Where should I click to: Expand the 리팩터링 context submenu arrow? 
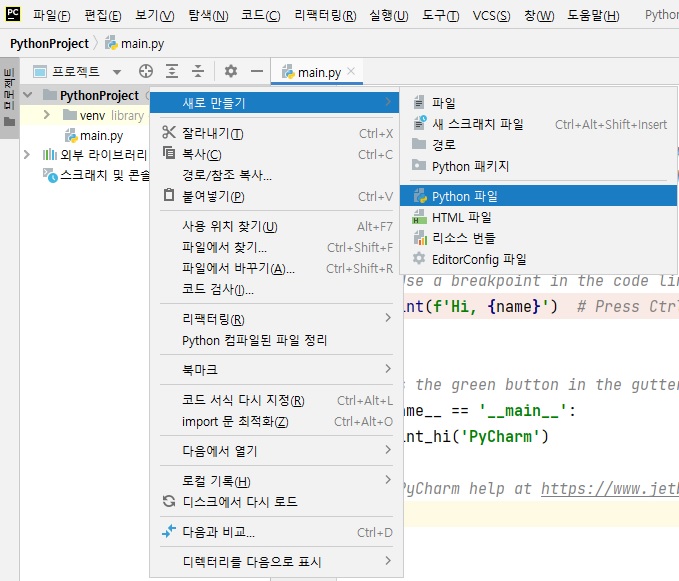(x=388, y=318)
